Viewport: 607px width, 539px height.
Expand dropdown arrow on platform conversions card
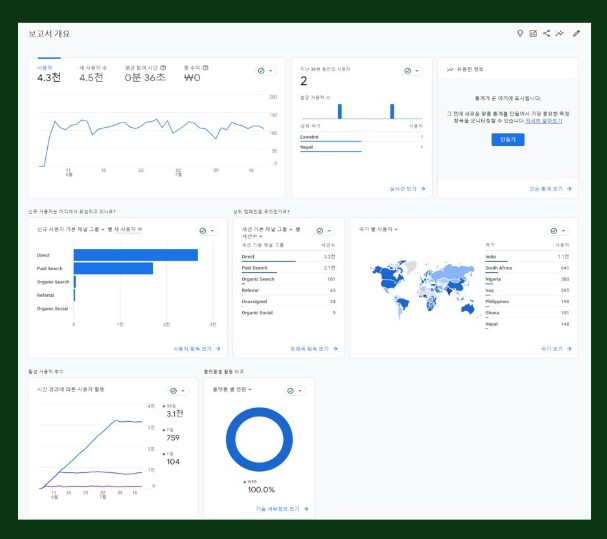(300, 391)
